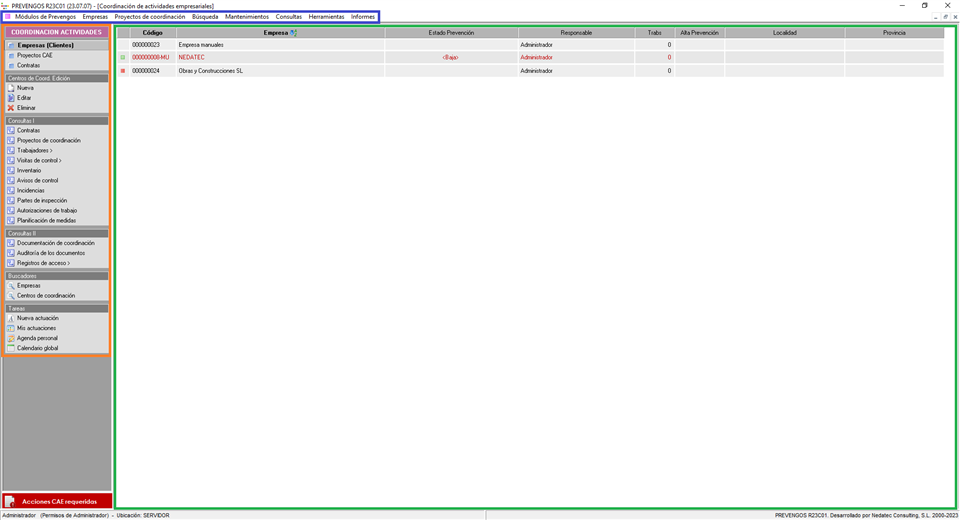Click the Nueva icon in Centros de Coord.
The image size is (960, 520).
click(11, 88)
